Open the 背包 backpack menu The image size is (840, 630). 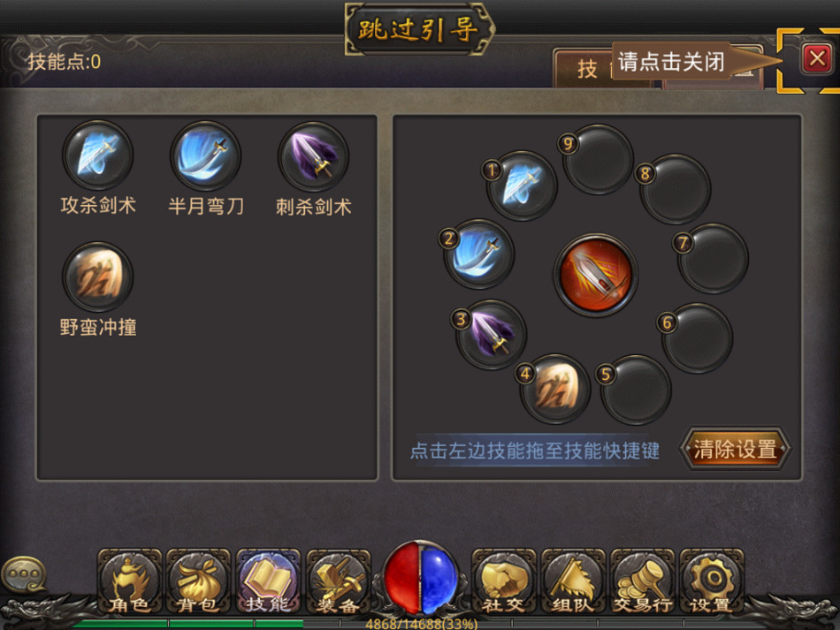pyautogui.click(x=198, y=581)
